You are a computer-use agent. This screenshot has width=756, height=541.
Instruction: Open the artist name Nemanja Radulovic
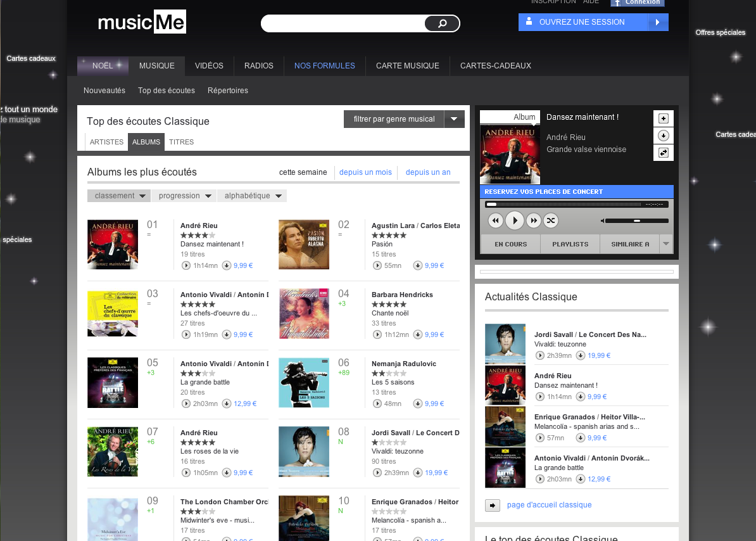click(404, 364)
